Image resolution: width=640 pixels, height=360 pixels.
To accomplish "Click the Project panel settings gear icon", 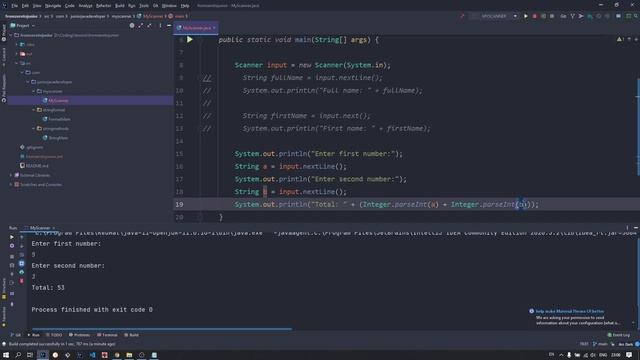I will click(132, 25).
